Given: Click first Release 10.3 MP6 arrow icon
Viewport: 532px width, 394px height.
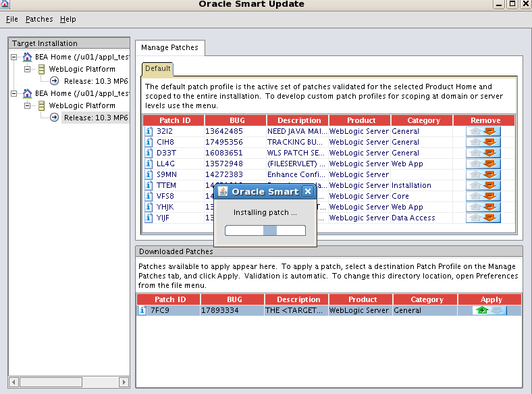Looking at the screenshot, I should [54, 81].
